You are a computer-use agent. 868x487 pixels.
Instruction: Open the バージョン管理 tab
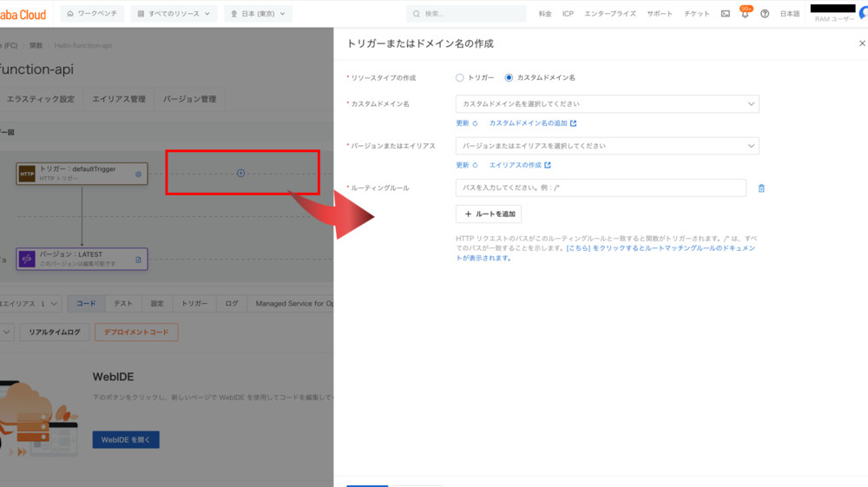click(189, 99)
